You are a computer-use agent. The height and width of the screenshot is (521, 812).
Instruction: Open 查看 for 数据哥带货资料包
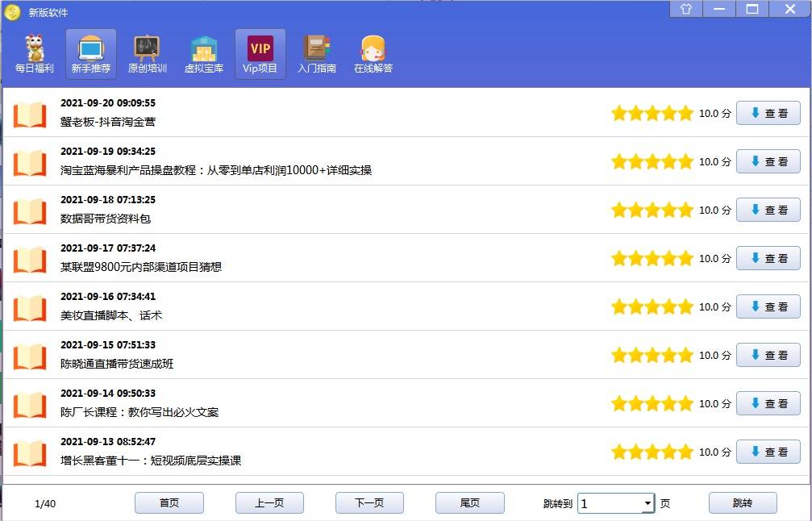coord(768,210)
